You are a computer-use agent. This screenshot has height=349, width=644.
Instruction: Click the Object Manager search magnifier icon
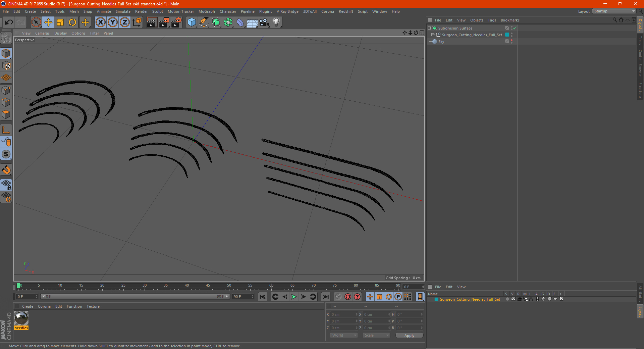click(615, 20)
